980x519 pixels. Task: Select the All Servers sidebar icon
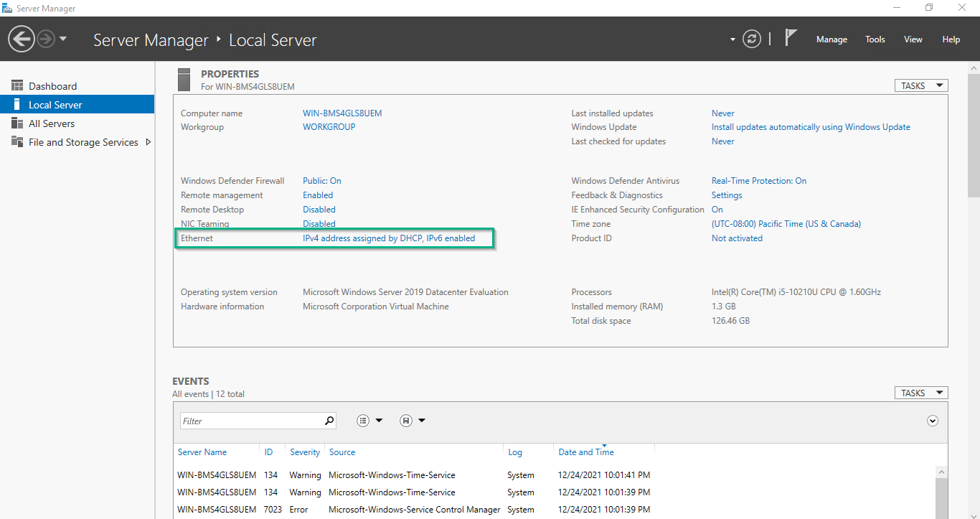coord(17,123)
